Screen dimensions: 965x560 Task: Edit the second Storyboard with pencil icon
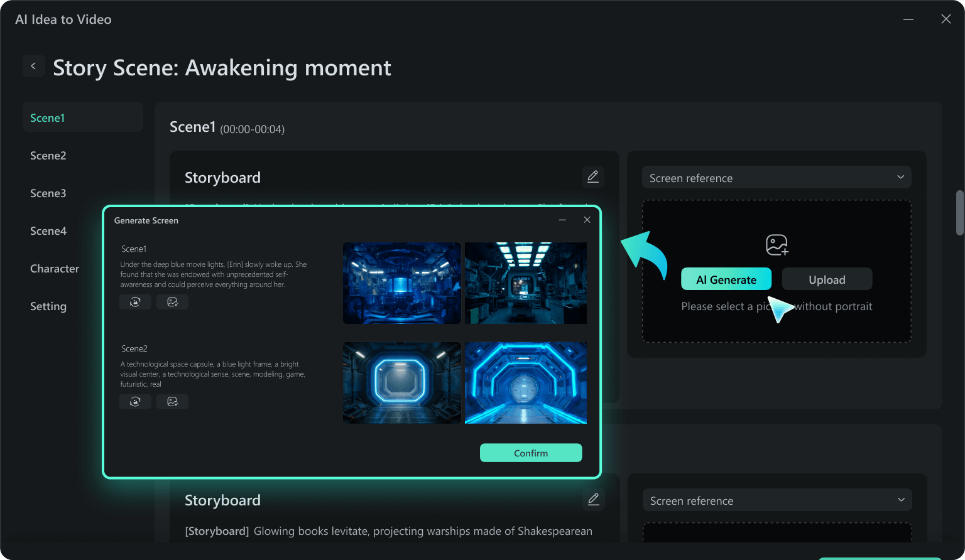pyautogui.click(x=593, y=500)
